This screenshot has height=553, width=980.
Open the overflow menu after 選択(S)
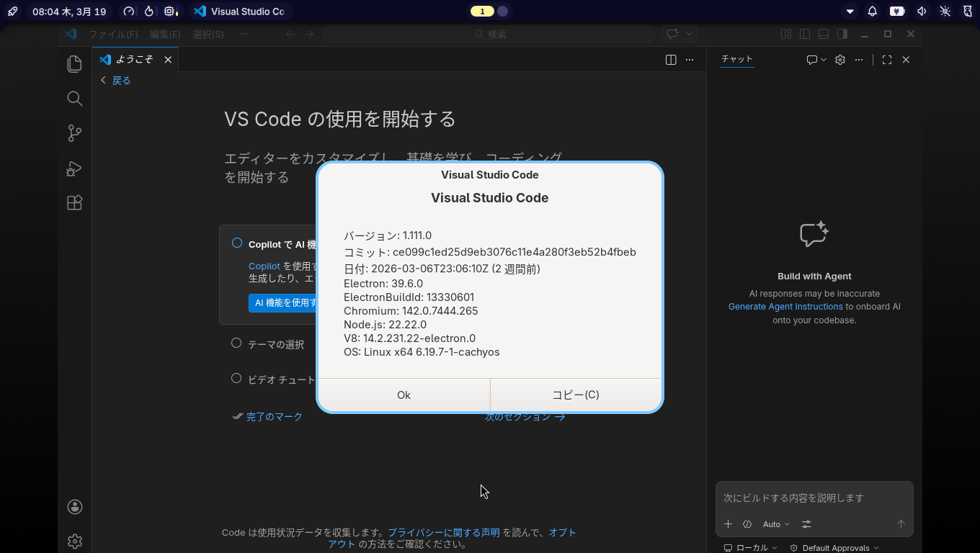pos(244,34)
